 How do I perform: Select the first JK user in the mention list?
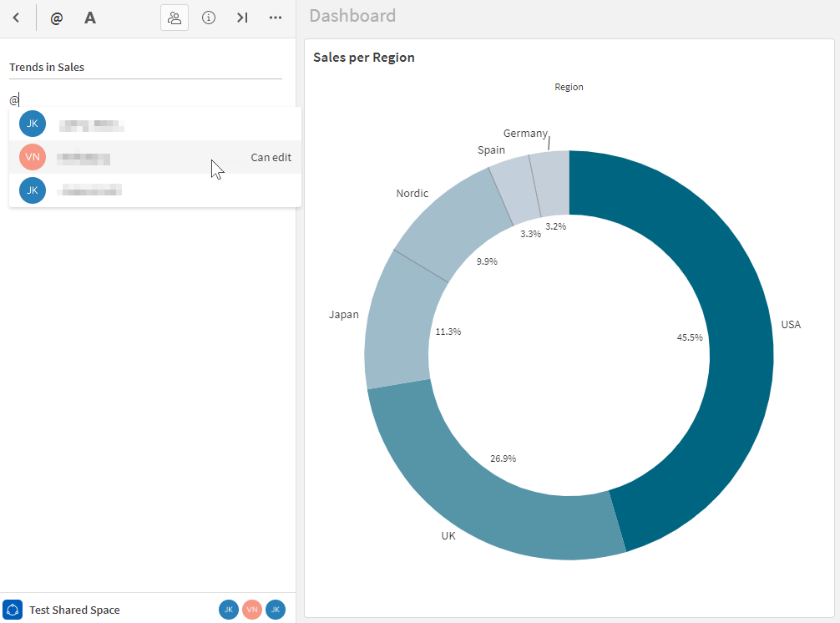pyautogui.click(x=154, y=124)
